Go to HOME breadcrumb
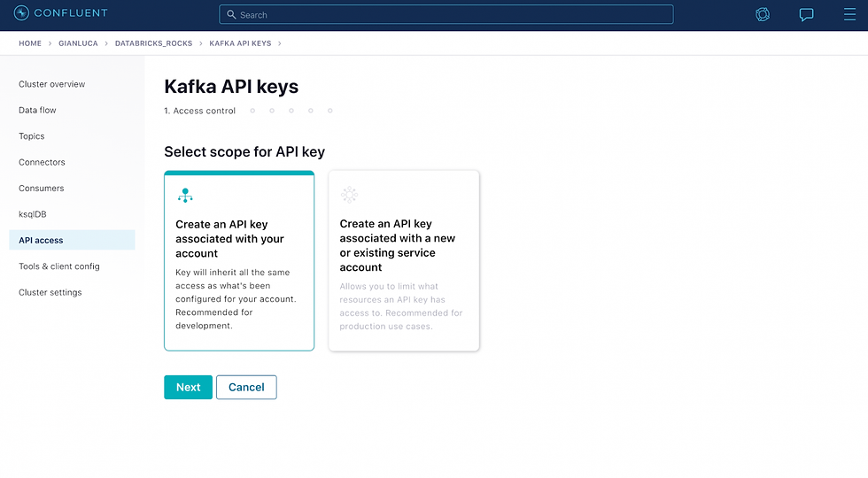868x478 pixels. click(30, 43)
